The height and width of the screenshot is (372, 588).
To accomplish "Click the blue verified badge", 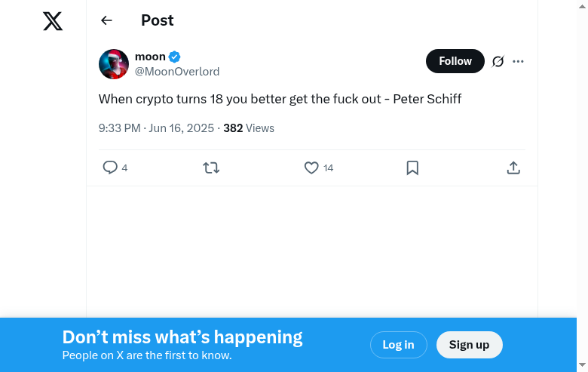I will 174,57.
